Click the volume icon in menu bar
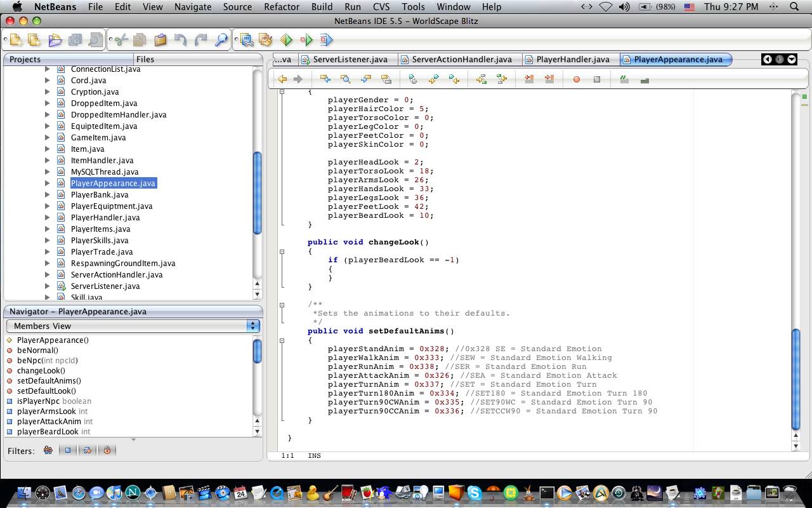 pyautogui.click(x=624, y=6)
